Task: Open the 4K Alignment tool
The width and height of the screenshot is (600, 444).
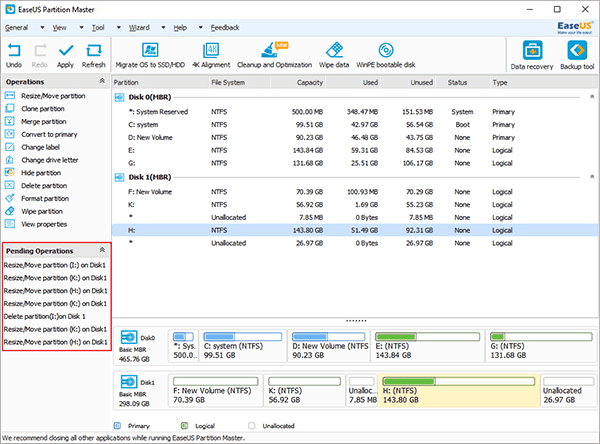Action: point(211,56)
